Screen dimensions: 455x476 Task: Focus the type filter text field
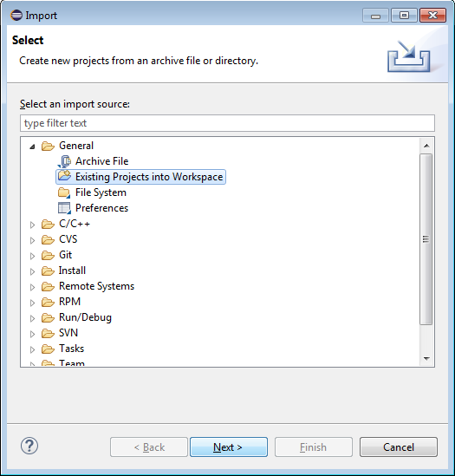coord(227,123)
